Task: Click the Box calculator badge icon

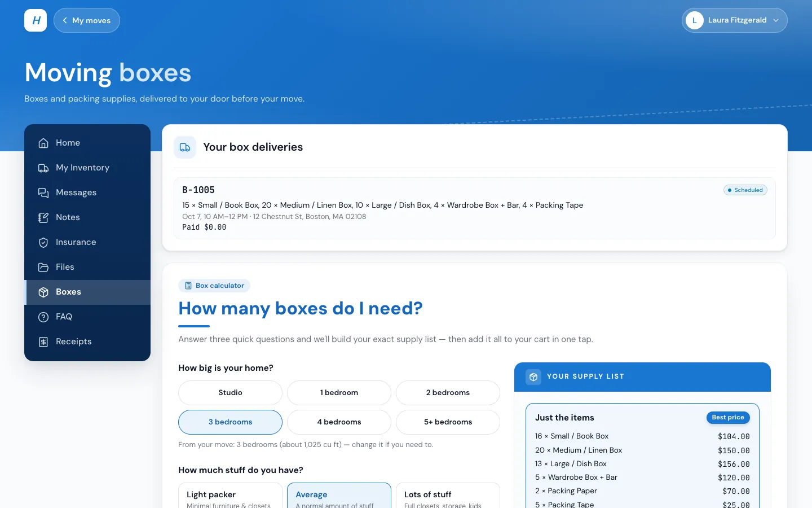Action: click(188, 286)
